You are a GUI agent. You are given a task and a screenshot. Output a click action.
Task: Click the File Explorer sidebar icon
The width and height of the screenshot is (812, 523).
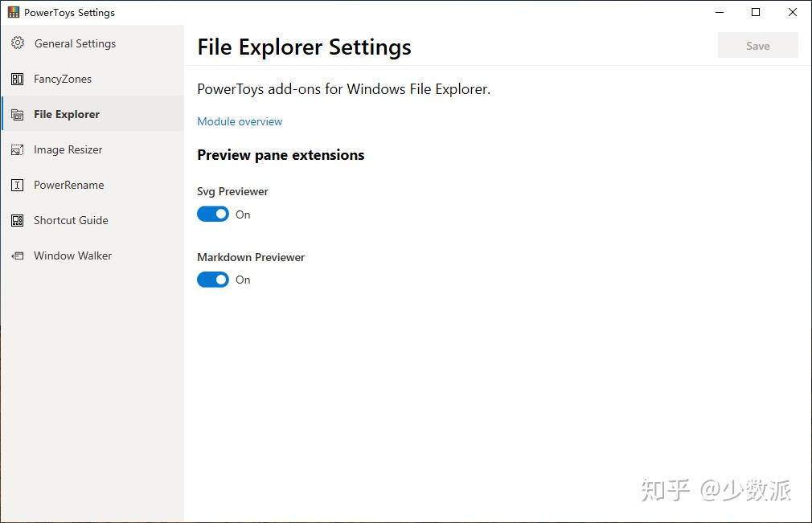18,115
